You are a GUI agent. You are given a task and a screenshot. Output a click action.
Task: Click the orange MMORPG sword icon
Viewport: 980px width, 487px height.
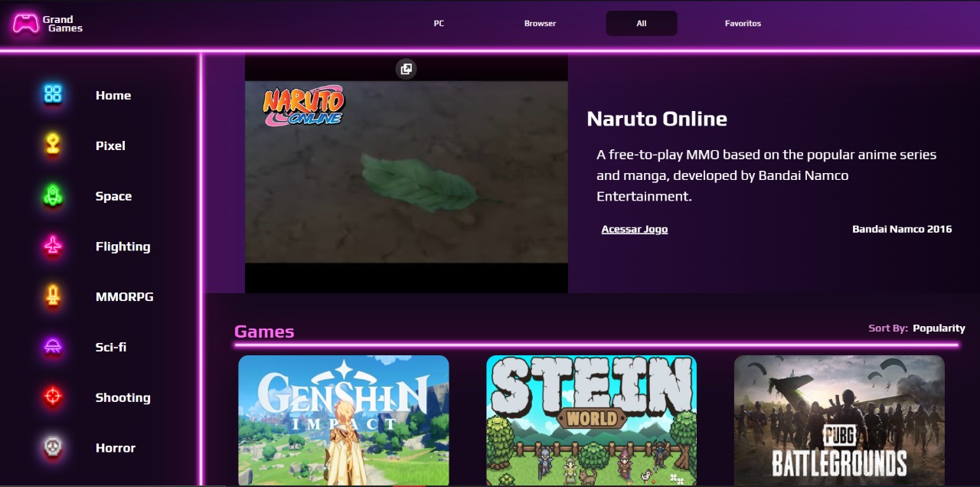click(x=53, y=296)
